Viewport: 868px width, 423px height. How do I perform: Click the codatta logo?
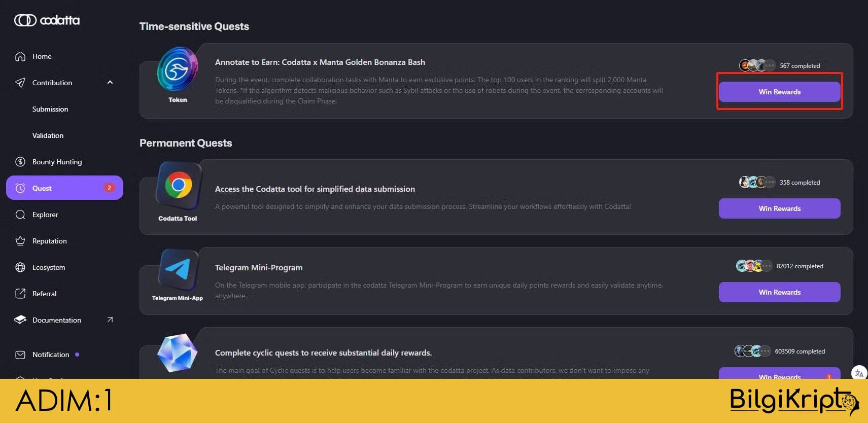tap(47, 20)
